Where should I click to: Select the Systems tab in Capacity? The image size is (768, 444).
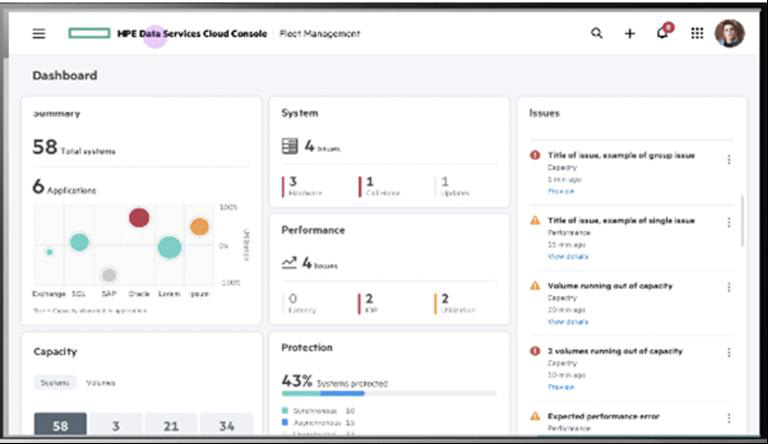tap(53, 382)
